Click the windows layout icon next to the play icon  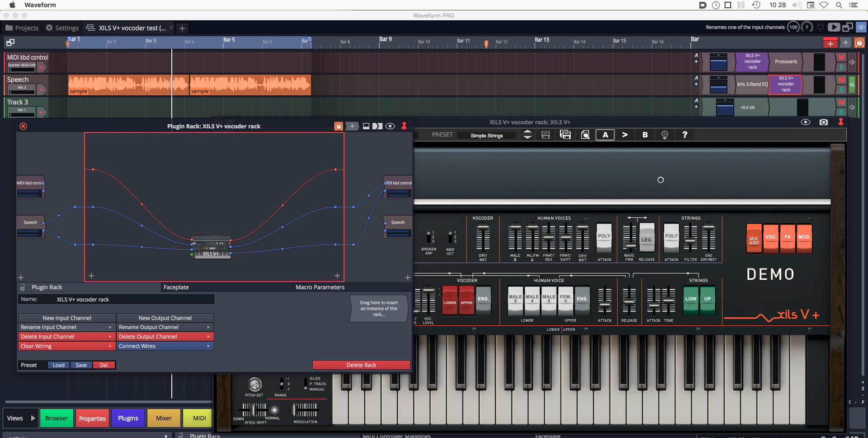click(848, 27)
